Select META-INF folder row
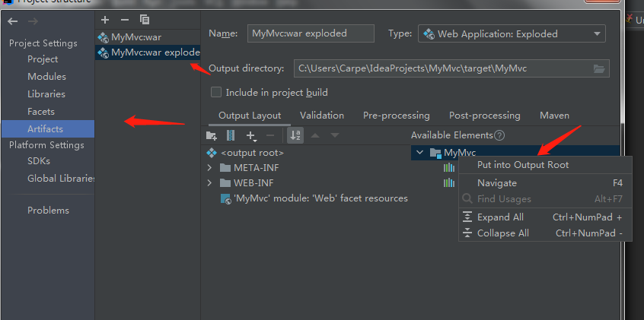This screenshot has height=320, width=644. 250,168
